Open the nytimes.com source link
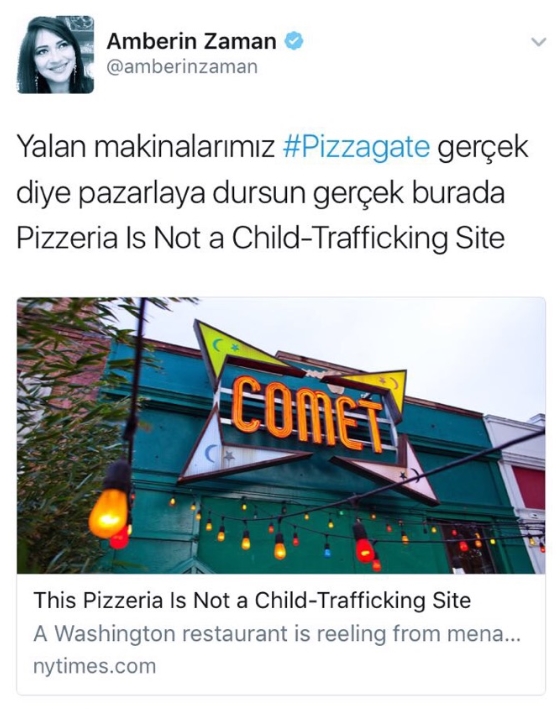 coord(95,666)
